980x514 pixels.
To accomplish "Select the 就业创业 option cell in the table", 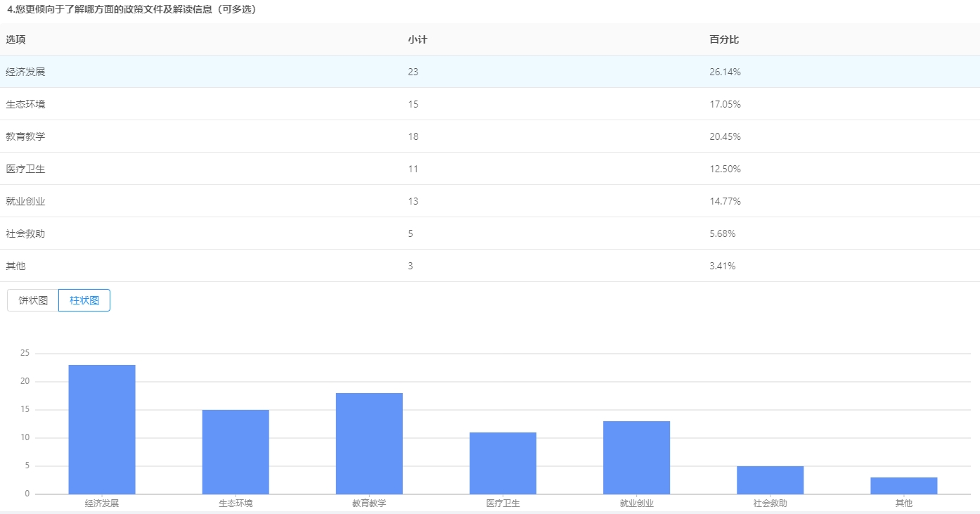I will pyautogui.click(x=25, y=201).
